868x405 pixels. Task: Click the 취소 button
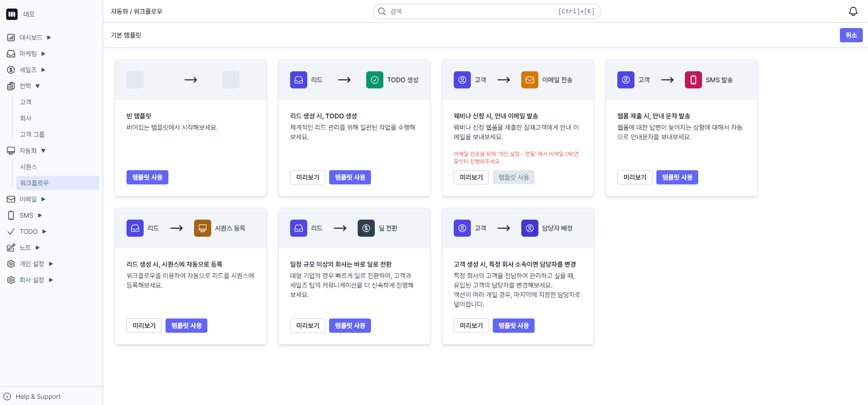pos(851,35)
